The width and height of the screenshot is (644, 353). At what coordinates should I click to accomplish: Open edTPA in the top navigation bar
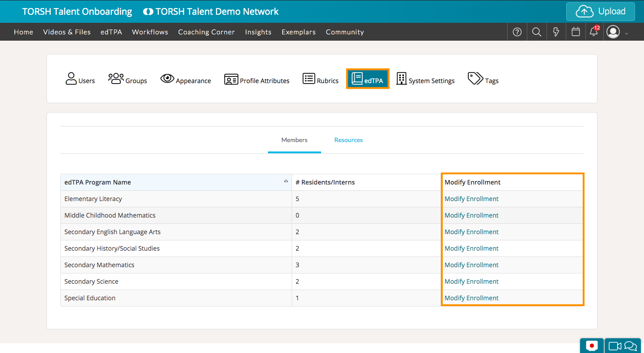pyautogui.click(x=111, y=32)
